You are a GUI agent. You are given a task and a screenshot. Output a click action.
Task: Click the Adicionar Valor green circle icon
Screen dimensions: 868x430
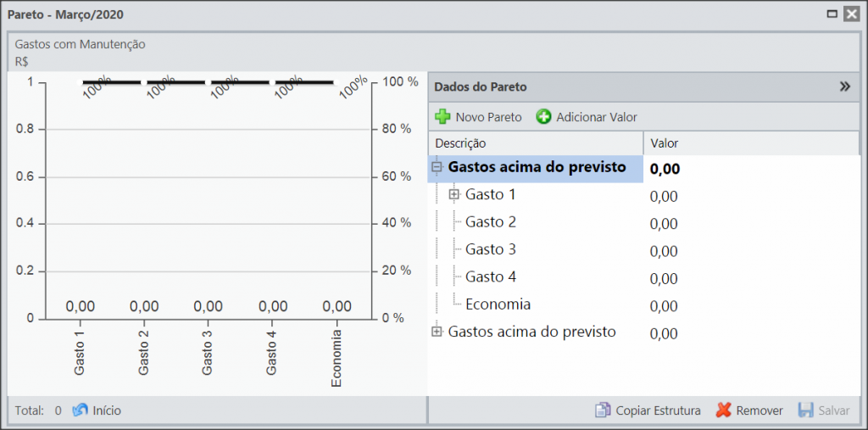coord(543,117)
